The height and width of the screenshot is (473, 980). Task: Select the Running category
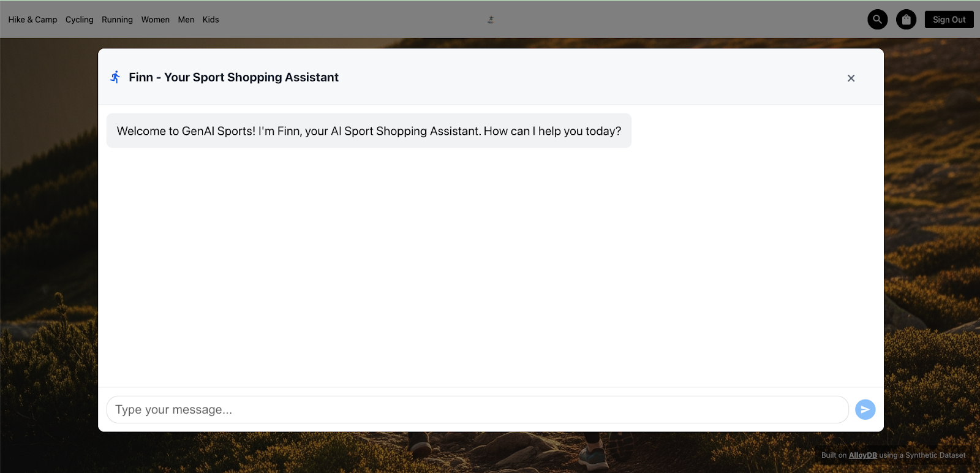point(117,20)
